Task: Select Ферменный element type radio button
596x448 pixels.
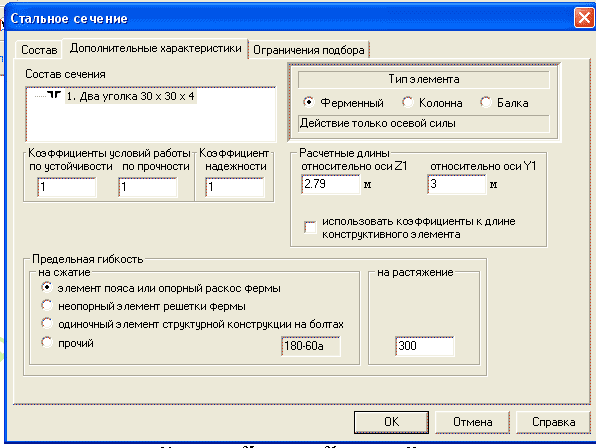Action: point(309,102)
